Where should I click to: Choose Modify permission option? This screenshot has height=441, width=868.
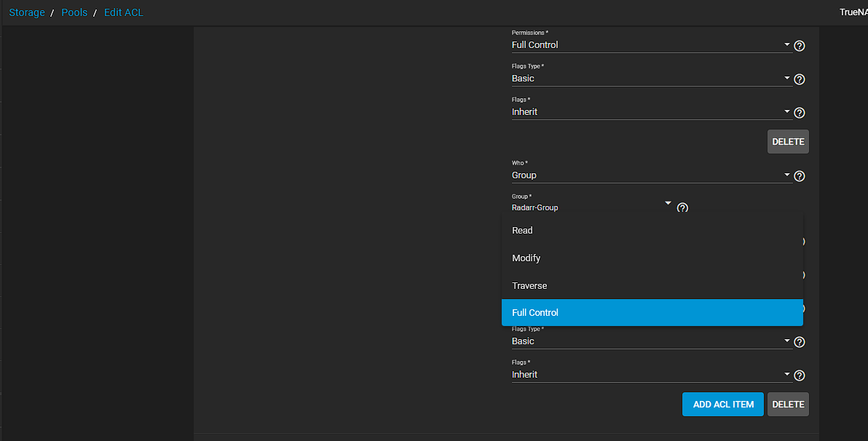[652, 258]
